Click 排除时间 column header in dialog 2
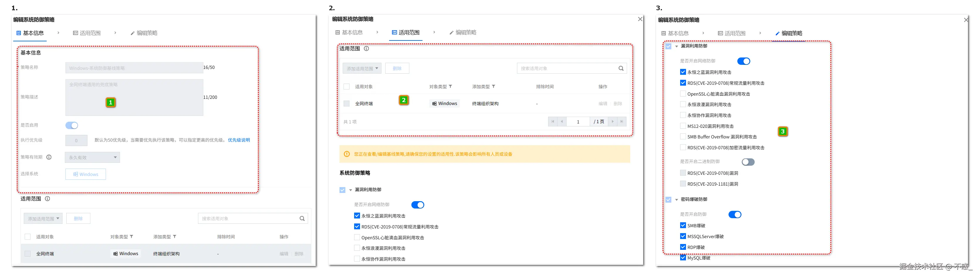The image size is (980, 278). pyautogui.click(x=545, y=87)
